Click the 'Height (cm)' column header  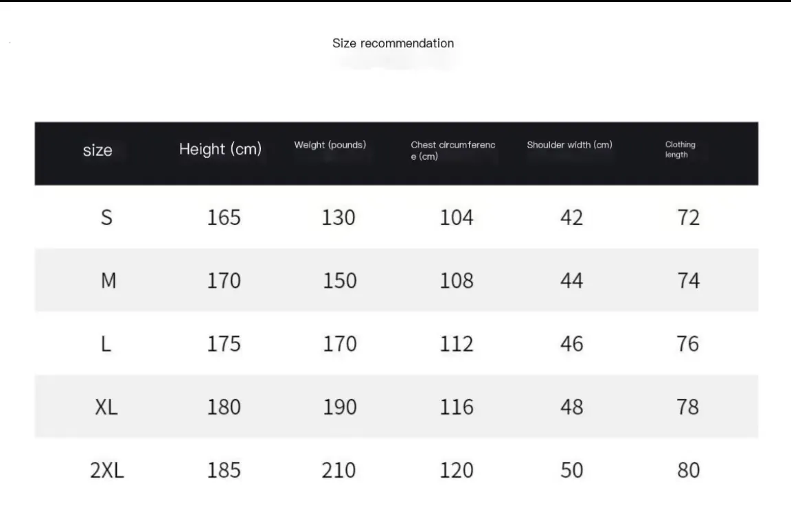220,149
